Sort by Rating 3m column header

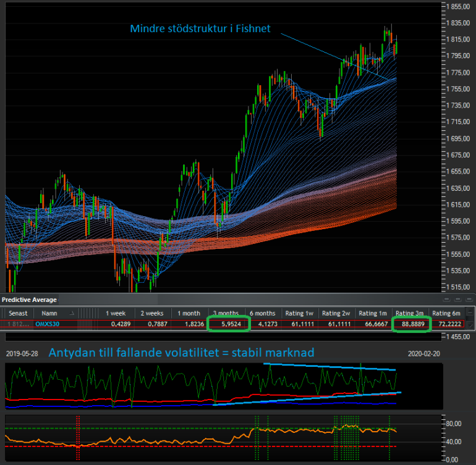pyautogui.click(x=409, y=313)
